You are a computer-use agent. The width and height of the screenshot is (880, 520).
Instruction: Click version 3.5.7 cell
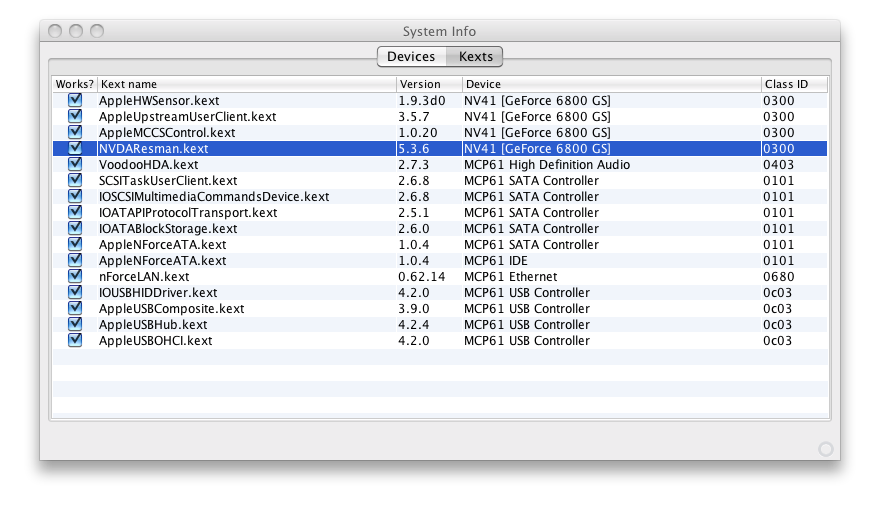pyautogui.click(x=414, y=117)
